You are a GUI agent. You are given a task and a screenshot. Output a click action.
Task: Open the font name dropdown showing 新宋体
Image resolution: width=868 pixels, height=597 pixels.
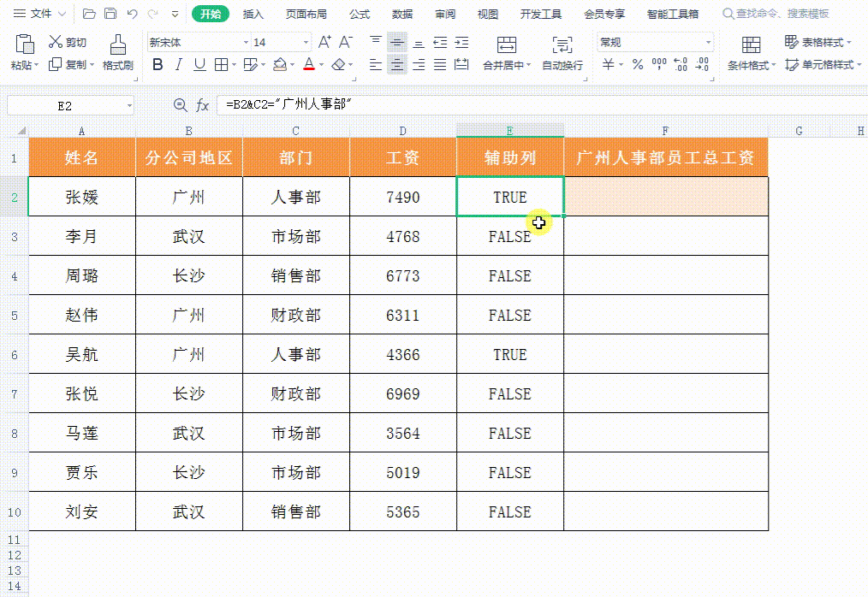[x=197, y=42]
